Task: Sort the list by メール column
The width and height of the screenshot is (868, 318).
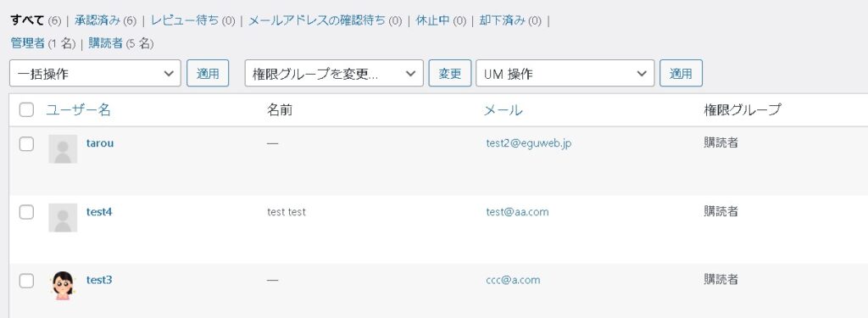Action: pyautogui.click(x=504, y=109)
